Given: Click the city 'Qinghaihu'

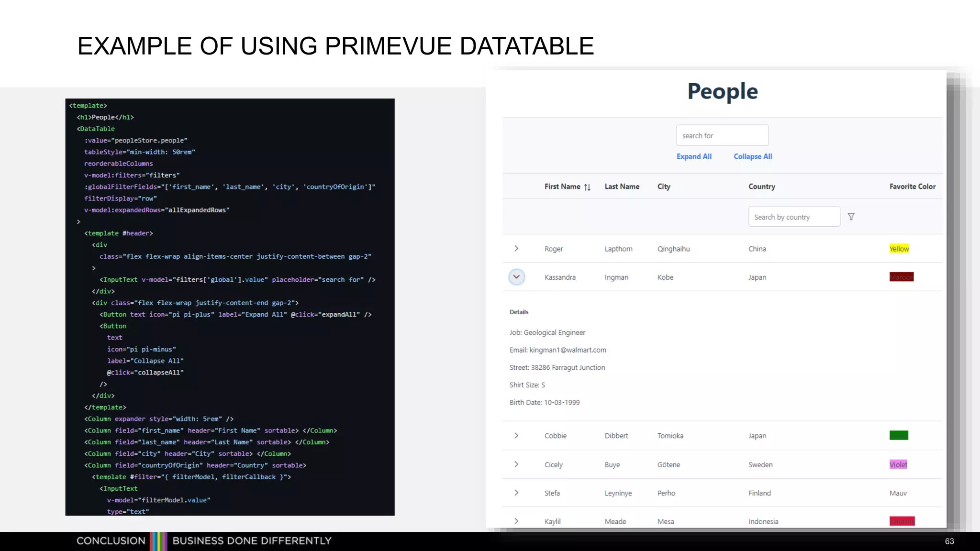Looking at the screenshot, I should 673,249.
